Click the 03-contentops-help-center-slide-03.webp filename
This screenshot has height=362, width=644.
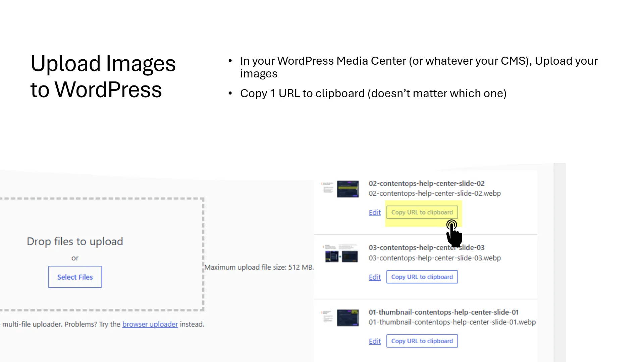pyautogui.click(x=435, y=258)
